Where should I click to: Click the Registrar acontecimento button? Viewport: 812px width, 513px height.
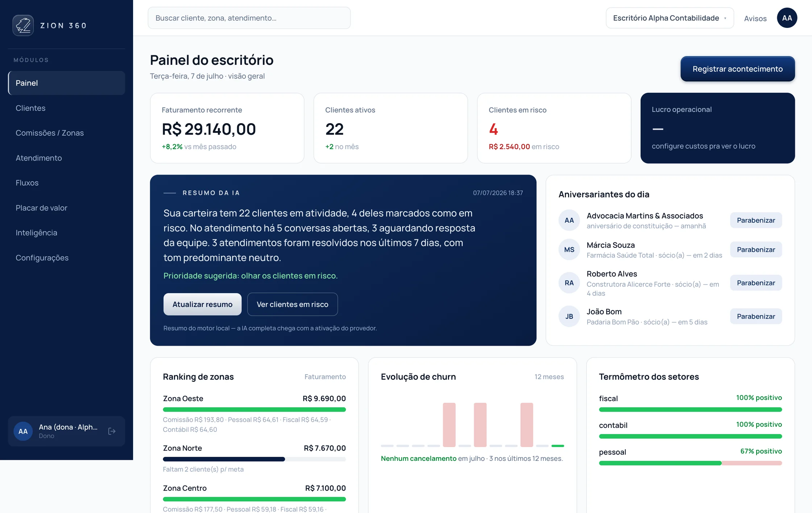tap(737, 69)
